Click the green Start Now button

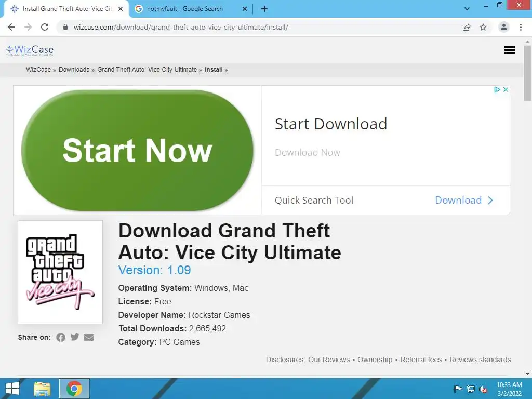(137, 150)
